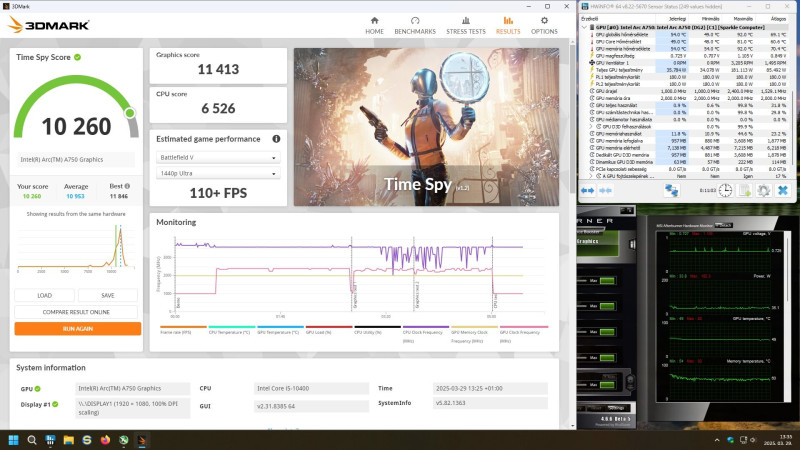Click the Graphics score 11 413 card
The height and width of the screenshot is (450, 800).
click(218, 66)
